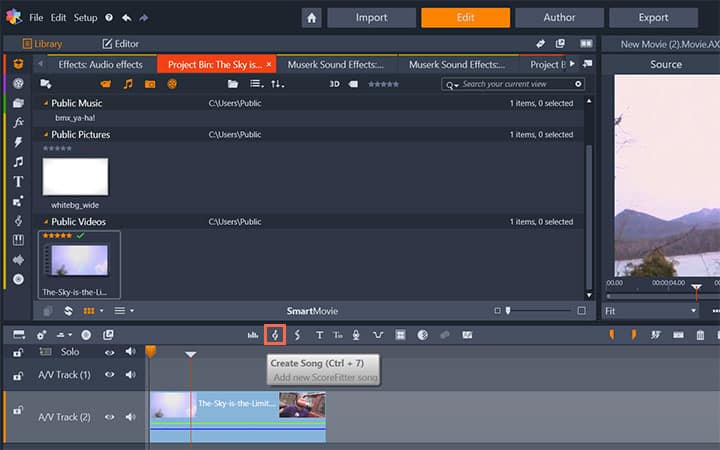Hide A/V Track (2) with eye icon
Screen dimensions: 720x450
(x=109, y=417)
